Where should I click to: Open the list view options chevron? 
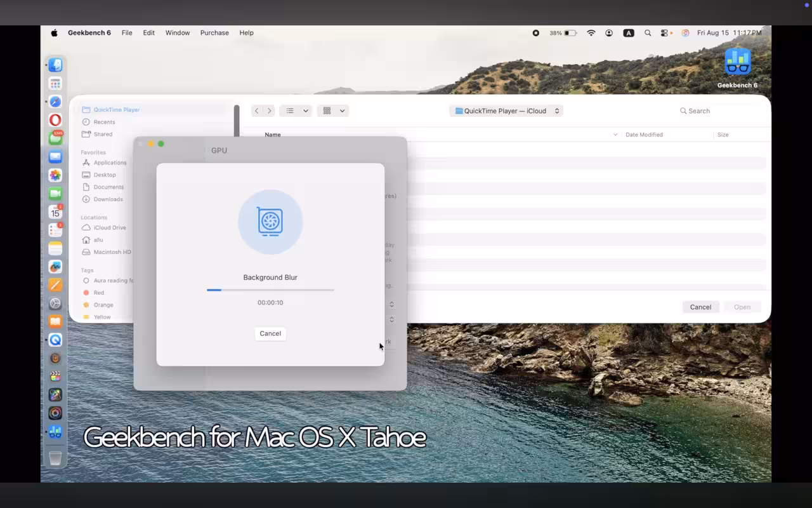[x=305, y=110]
